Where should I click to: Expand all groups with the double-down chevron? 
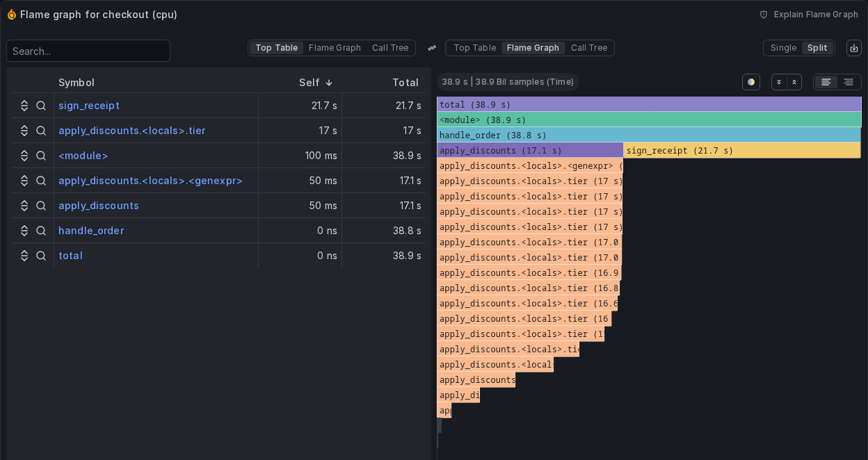[x=779, y=82]
